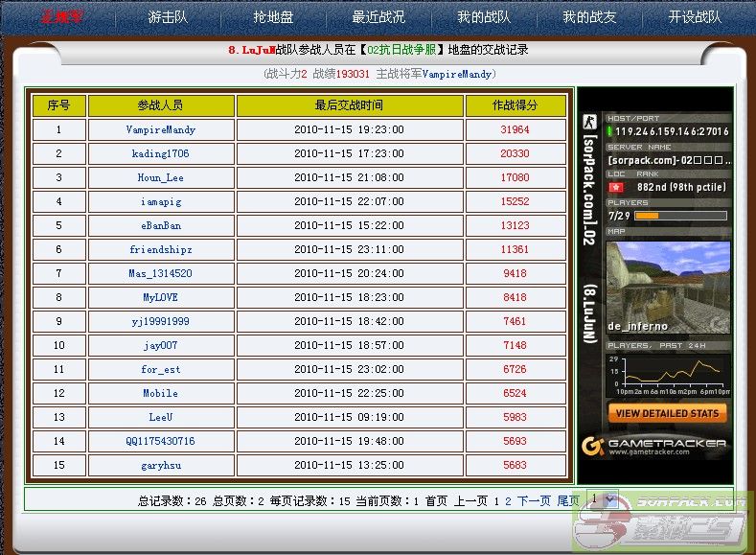Click the green server online status indicator
Image resolution: width=756 pixels, height=555 pixels.
coord(610,131)
